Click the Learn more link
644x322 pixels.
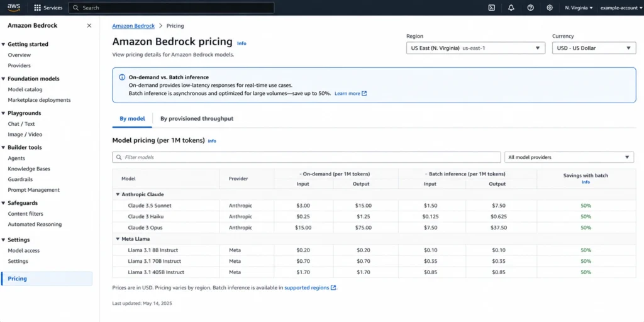(x=347, y=94)
